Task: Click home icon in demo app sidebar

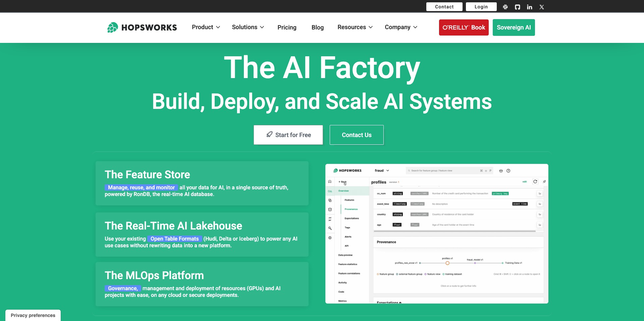Action: click(x=330, y=182)
